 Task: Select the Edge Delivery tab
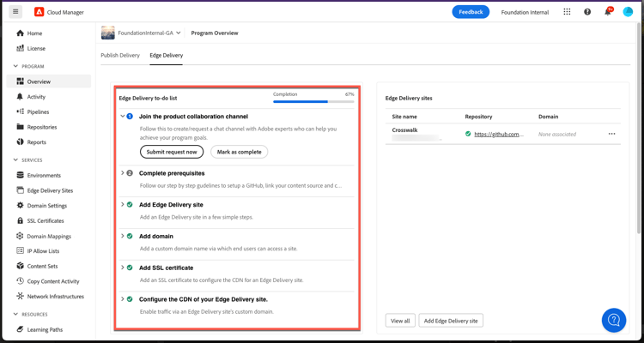click(x=167, y=55)
